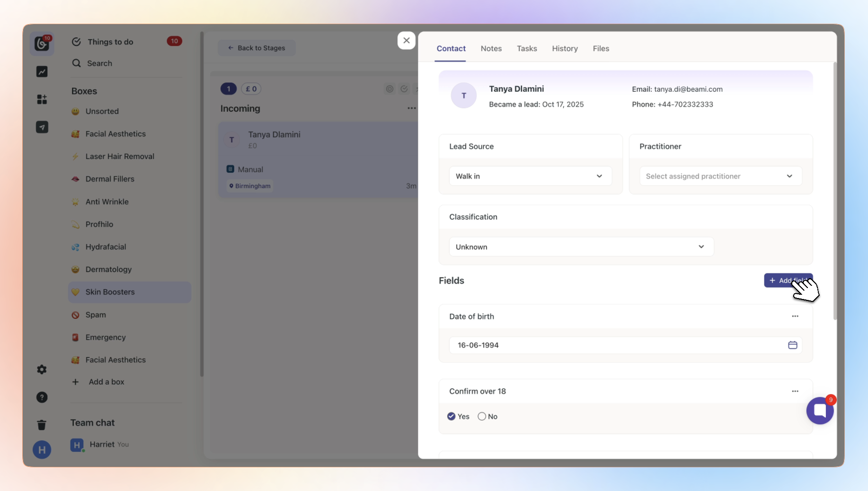The image size is (868, 491).
Task: Click the Emergency box icon
Action: click(x=75, y=338)
